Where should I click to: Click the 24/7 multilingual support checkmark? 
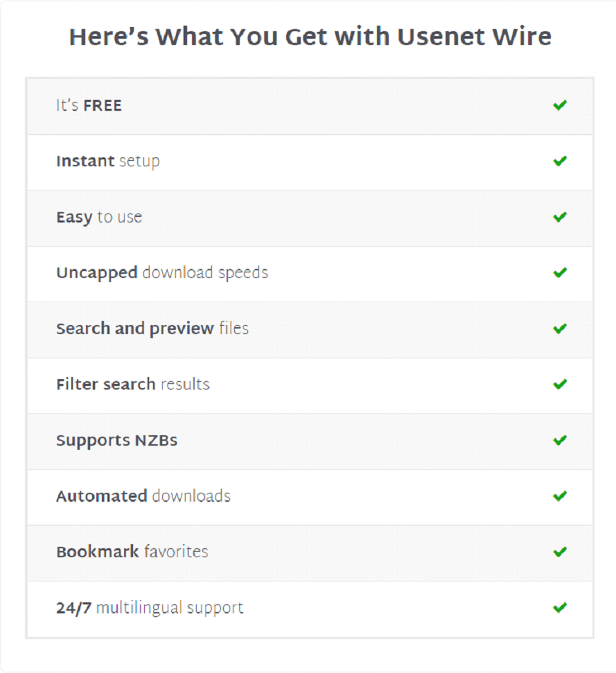[560, 608]
